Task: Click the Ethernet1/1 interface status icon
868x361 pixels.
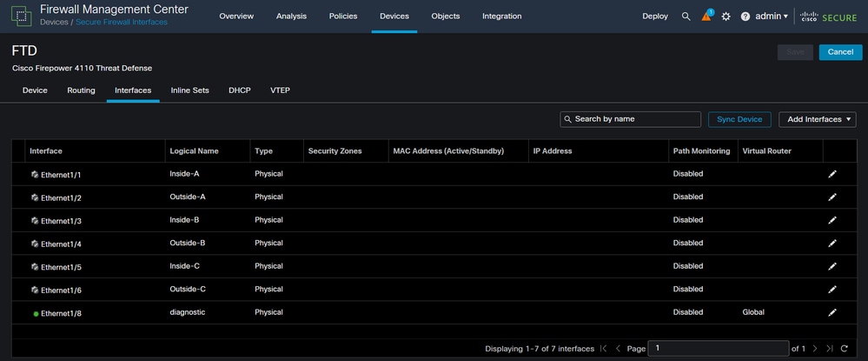Action: [x=35, y=174]
